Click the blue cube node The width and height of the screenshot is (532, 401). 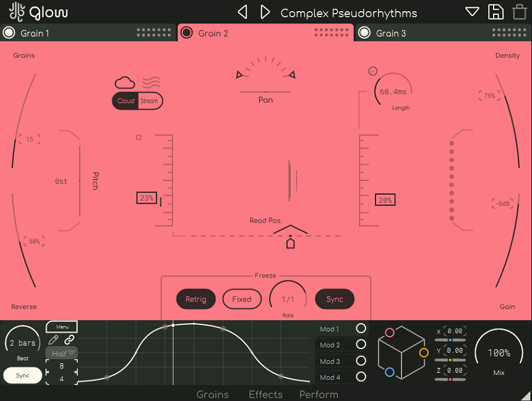pyautogui.click(x=390, y=372)
